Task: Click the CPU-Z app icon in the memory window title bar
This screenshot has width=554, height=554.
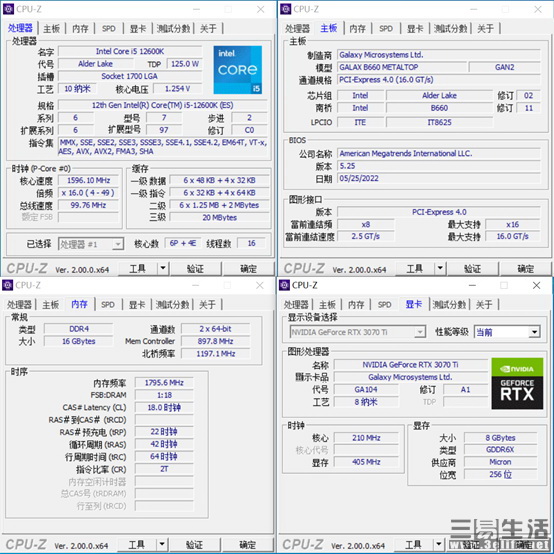Action: coord(7,285)
